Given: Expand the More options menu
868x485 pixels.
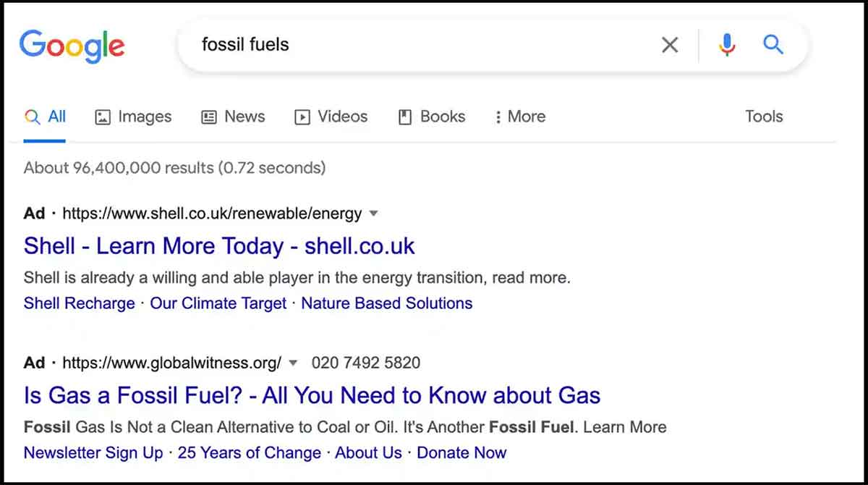Looking at the screenshot, I should [520, 117].
